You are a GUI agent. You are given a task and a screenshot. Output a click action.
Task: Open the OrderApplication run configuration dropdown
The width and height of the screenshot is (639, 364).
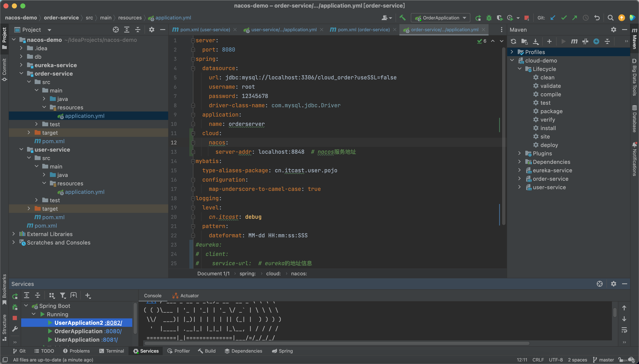[441, 18]
